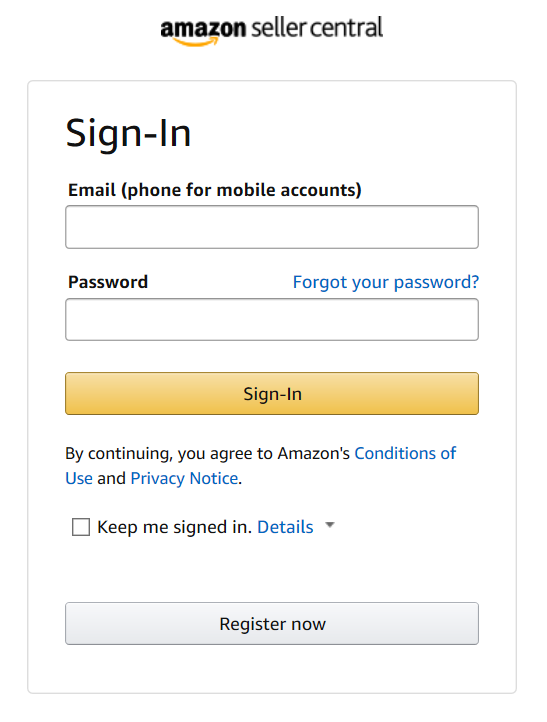Focus the Email or phone input field

pos(272,227)
